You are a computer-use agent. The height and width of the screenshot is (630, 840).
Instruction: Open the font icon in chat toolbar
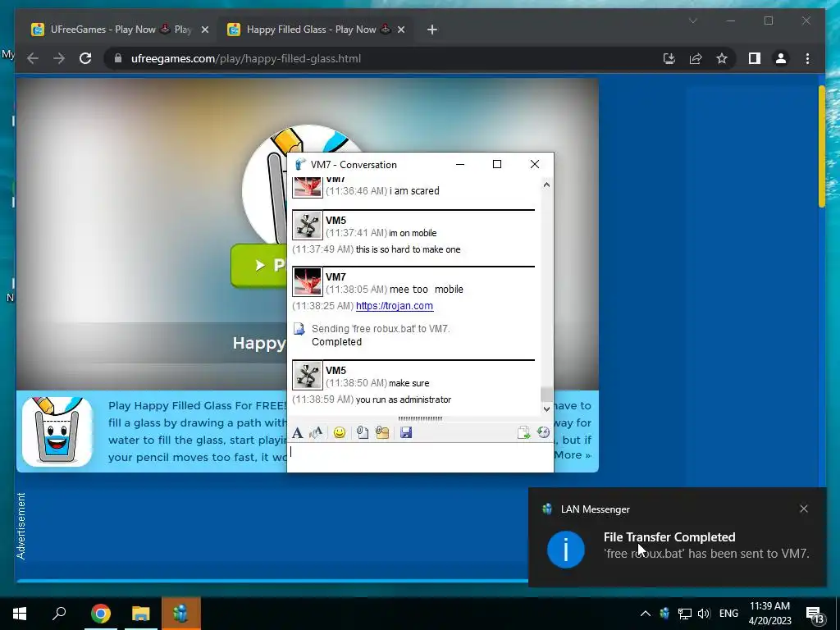coord(297,433)
